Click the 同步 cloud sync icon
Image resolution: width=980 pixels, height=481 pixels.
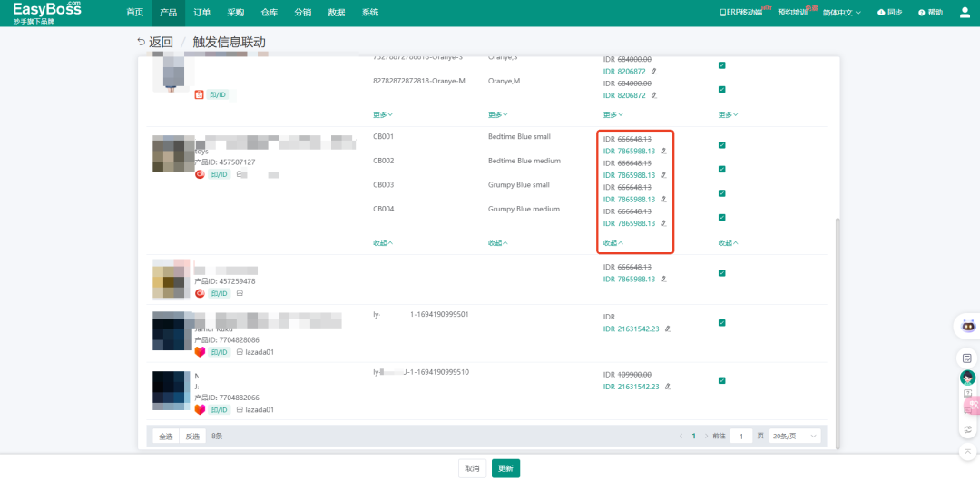click(881, 13)
